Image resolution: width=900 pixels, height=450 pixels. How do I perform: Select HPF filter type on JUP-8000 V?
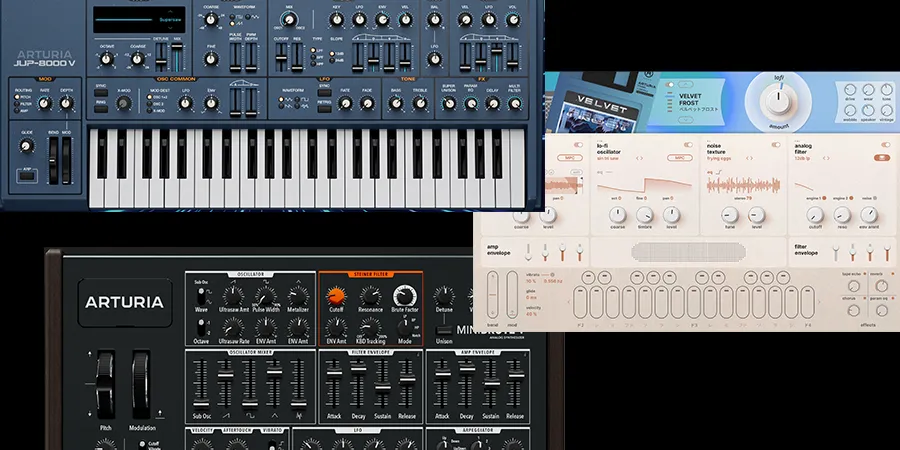(x=313, y=64)
